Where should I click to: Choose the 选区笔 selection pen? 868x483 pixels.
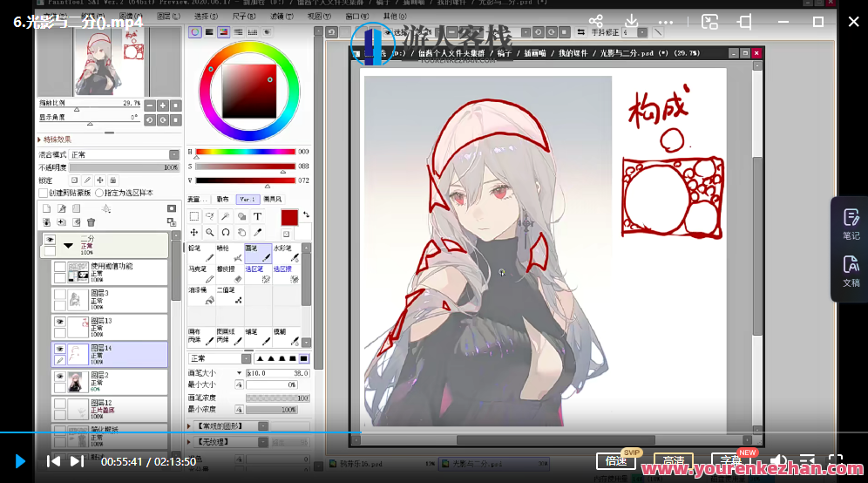258,274
